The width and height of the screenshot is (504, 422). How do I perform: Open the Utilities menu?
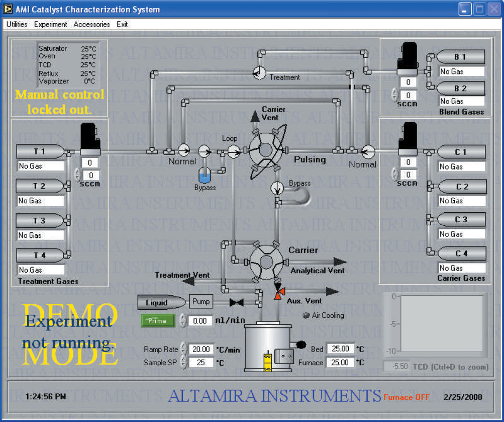[x=17, y=25]
